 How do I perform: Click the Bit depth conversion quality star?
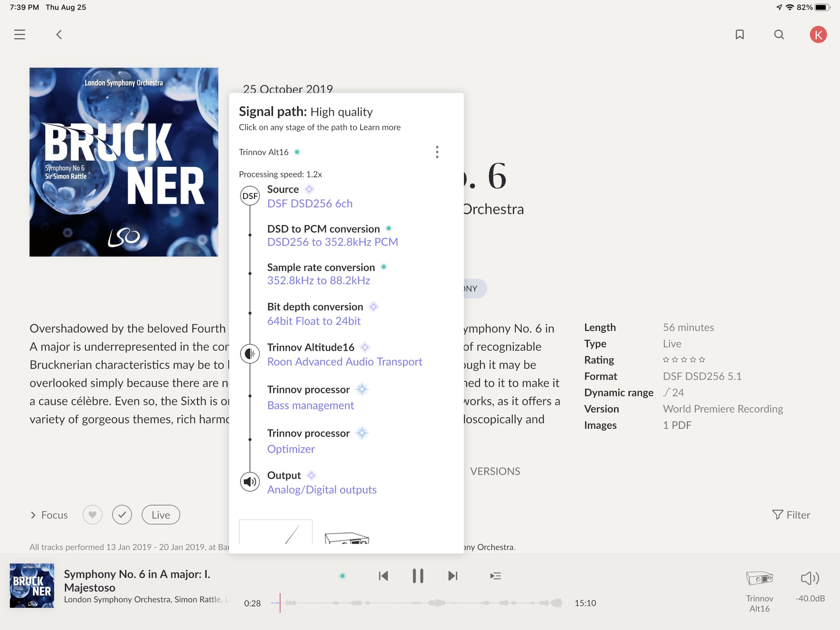click(x=374, y=306)
